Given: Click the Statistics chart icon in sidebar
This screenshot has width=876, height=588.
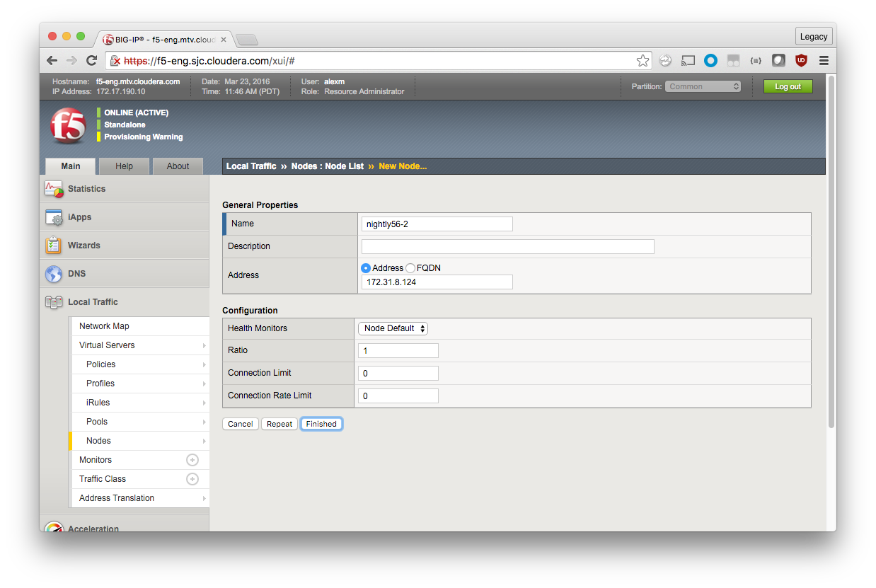Looking at the screenshot, I should 54,189.
